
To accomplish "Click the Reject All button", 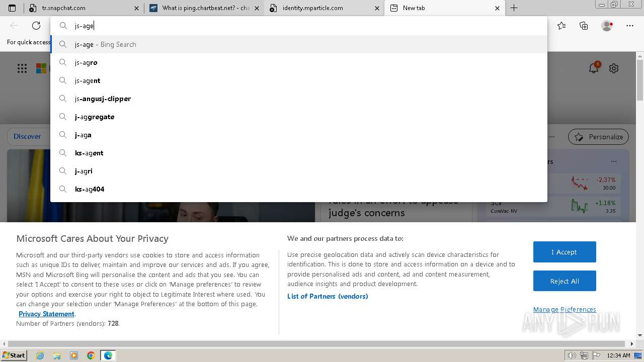I will tap(565, 281).
